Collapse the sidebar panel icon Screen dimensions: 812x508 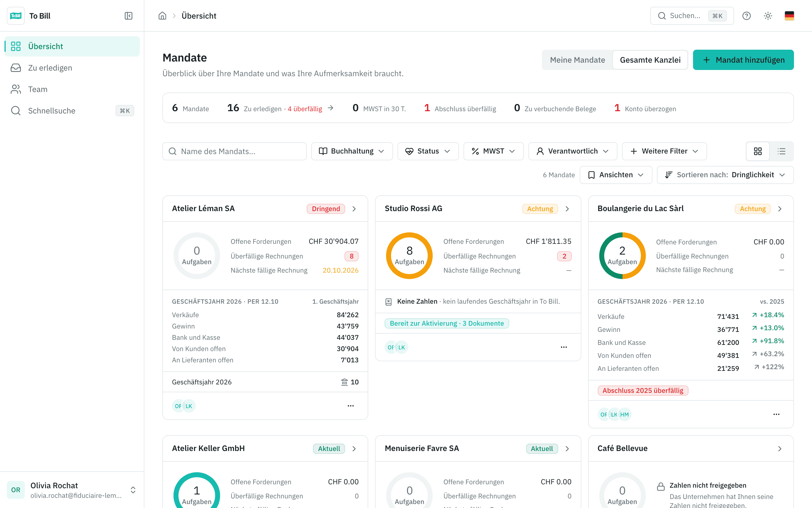click(x=128, y=16)
